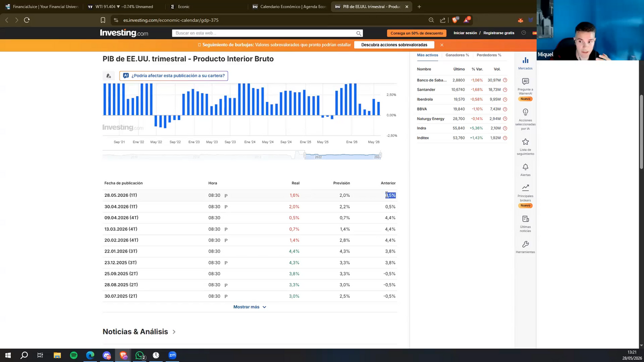
Task: Click the 30.04.2026 (1T) date cell
Action: click(x=121, y=206)
